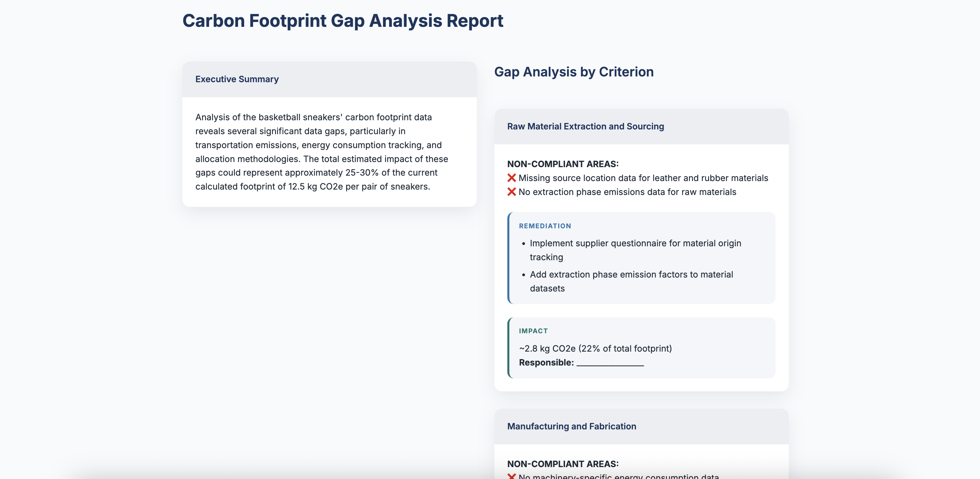980x479 pixels.
Task: Click NON-COMPLIANT AREAS heading under Manufacturing
Action: [x=563, y=464]
